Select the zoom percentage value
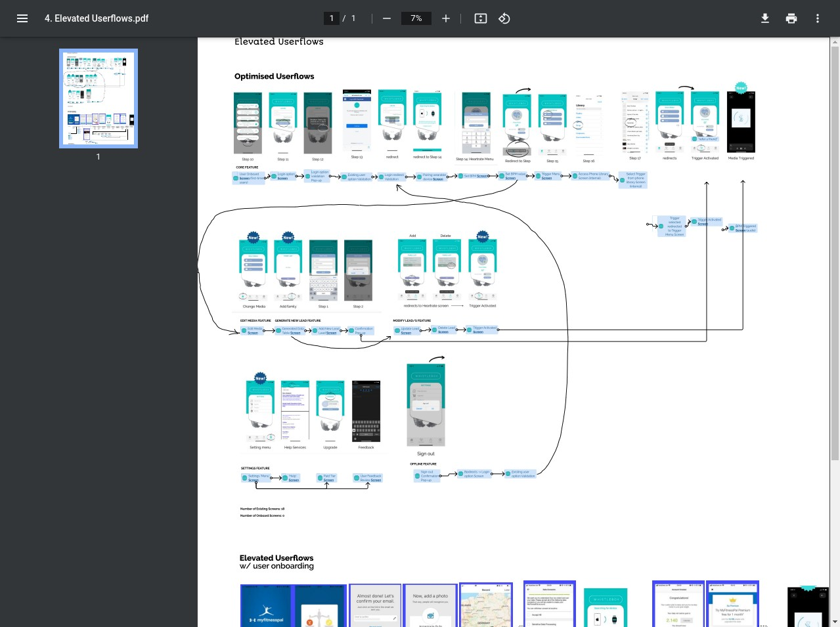840x627 pixels. coord(416,18)
